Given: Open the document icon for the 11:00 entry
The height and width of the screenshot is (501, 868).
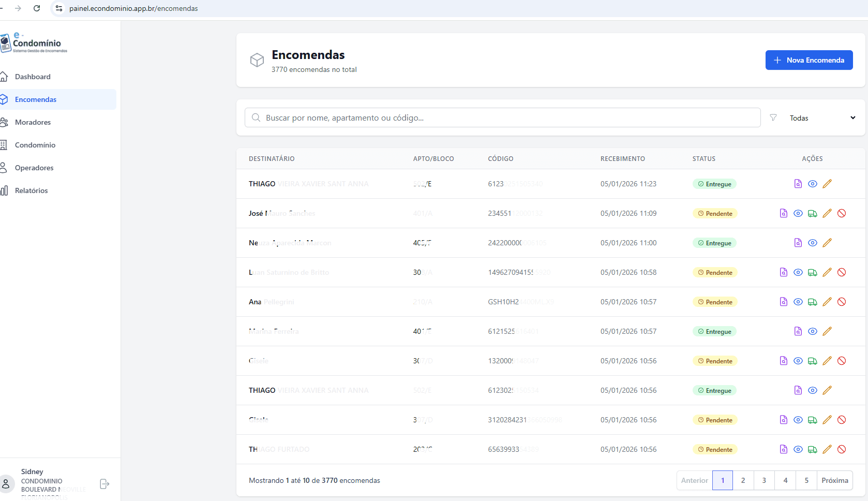Looking at the screenshot, I should [798, 243].
